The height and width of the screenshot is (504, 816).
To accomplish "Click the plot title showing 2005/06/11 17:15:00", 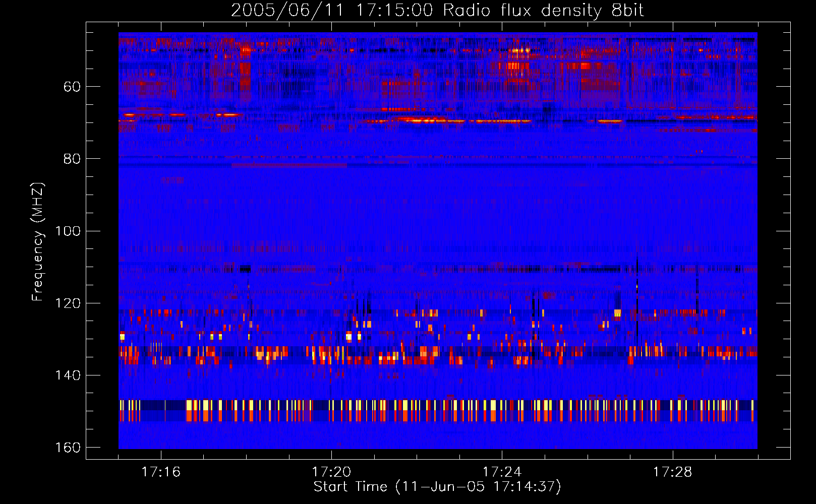I will (437, 11).
